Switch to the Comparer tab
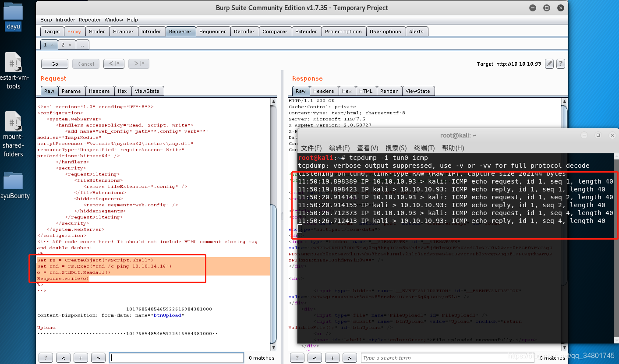 pyautogui.click(x=275, y=32)
